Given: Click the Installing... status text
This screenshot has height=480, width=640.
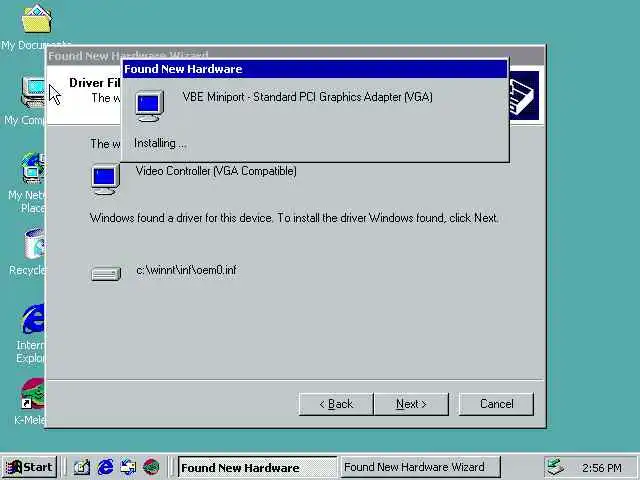Looking at the screenshot, I should click(160, 143).
